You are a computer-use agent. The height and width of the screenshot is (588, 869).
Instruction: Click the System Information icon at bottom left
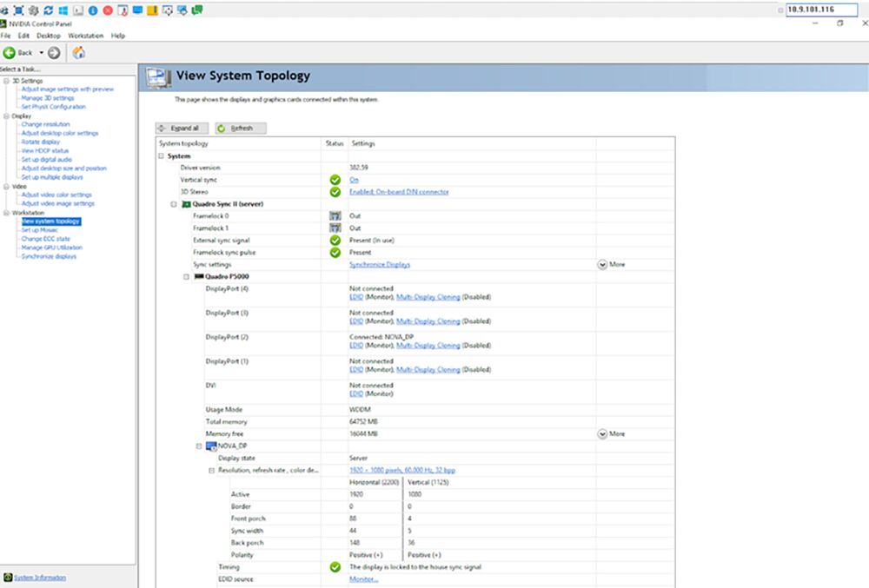pos(8,578)
